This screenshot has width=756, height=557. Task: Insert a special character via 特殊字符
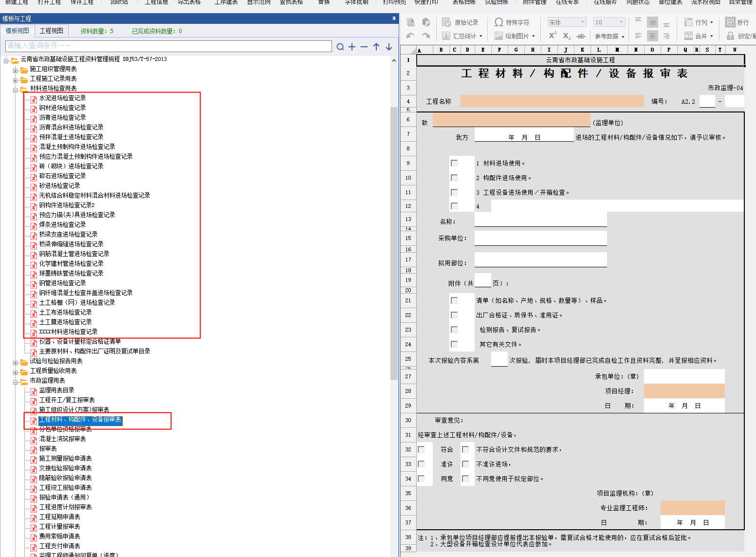click(x=512, y=22)
